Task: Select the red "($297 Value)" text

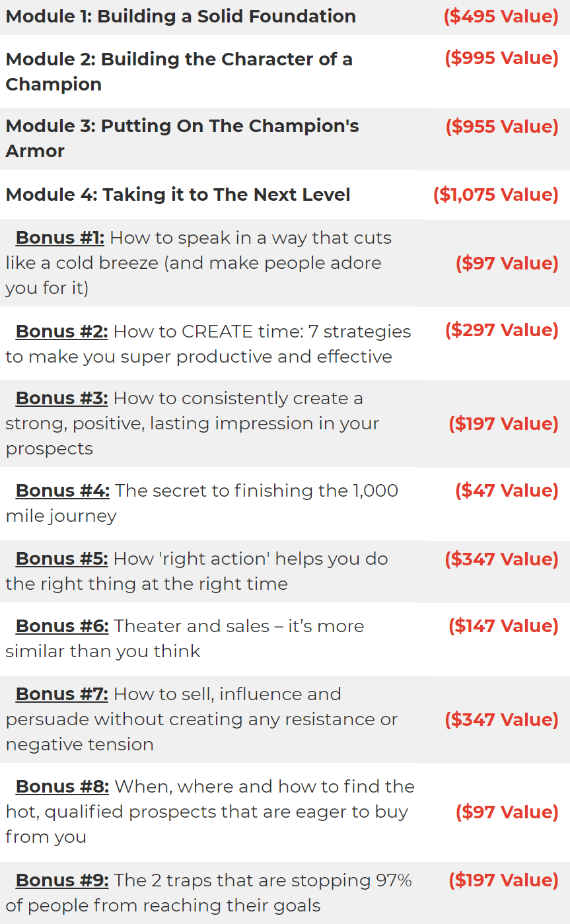Action: tap(501, 330)
